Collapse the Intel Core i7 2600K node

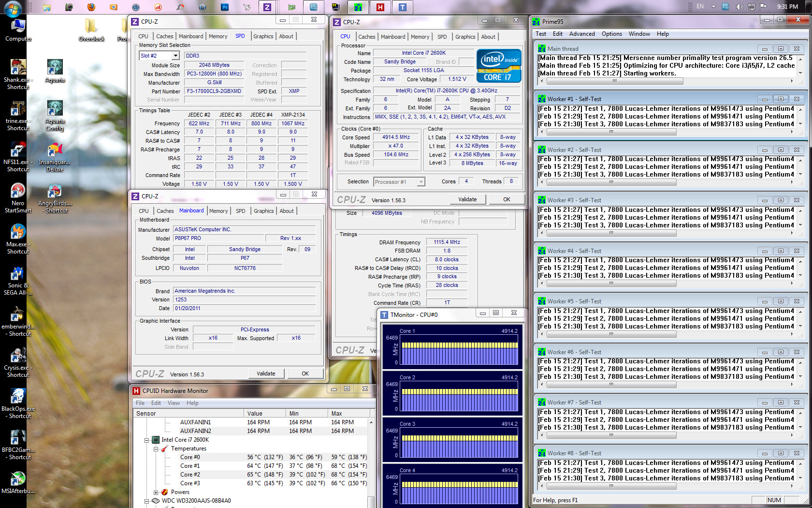(146, 440)
